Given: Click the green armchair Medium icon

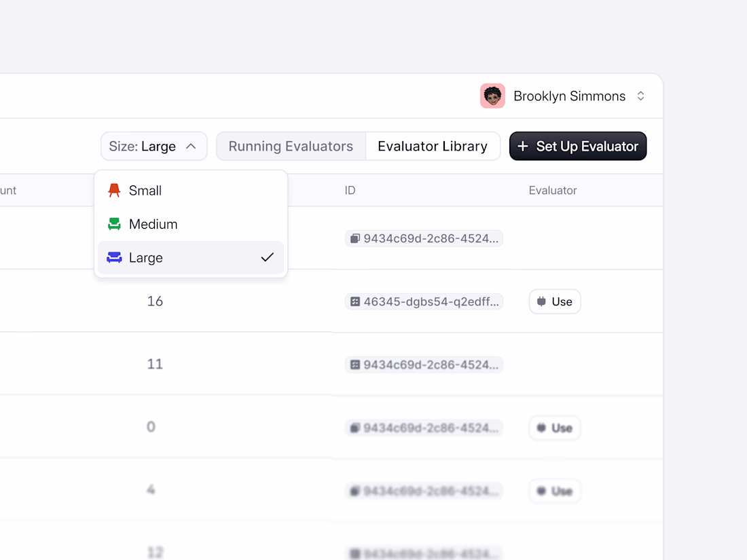Looking at the screenshot, I should click(x=114, y=224).
